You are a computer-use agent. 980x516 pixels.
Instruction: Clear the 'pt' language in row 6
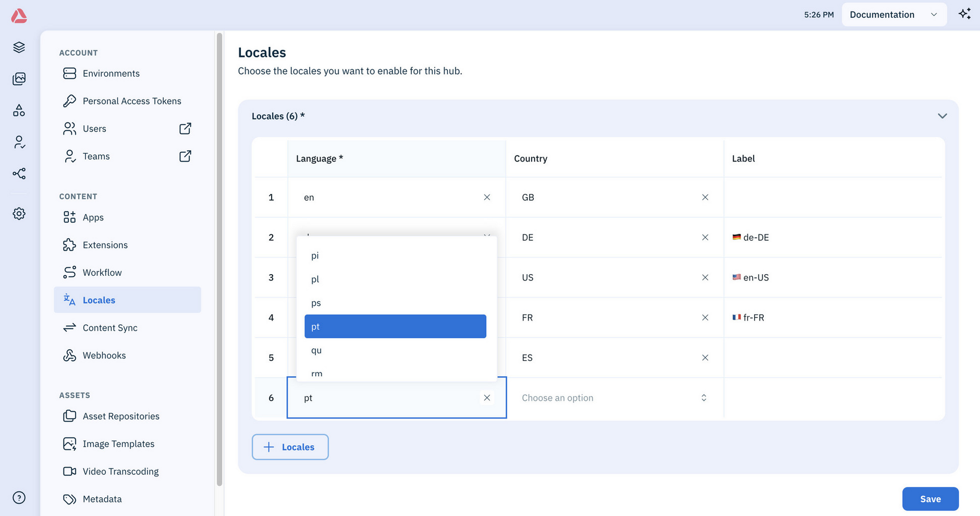click(487, 398)
